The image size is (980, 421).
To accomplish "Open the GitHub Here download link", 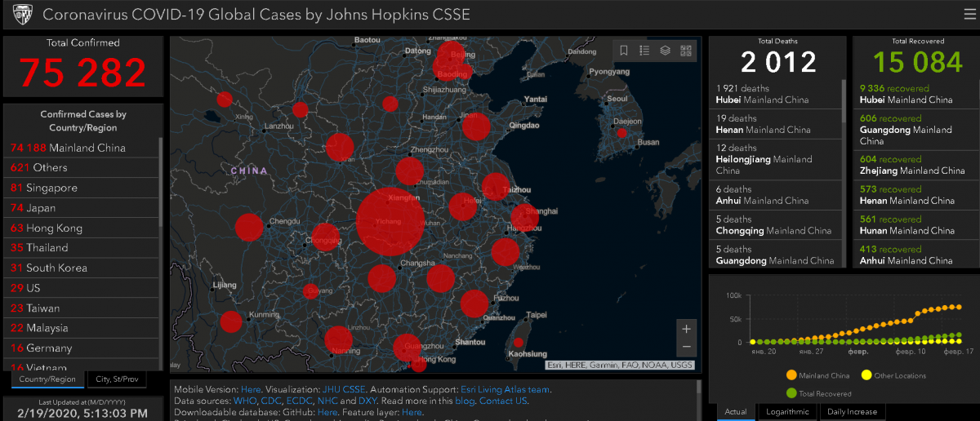I will [327, 413].
